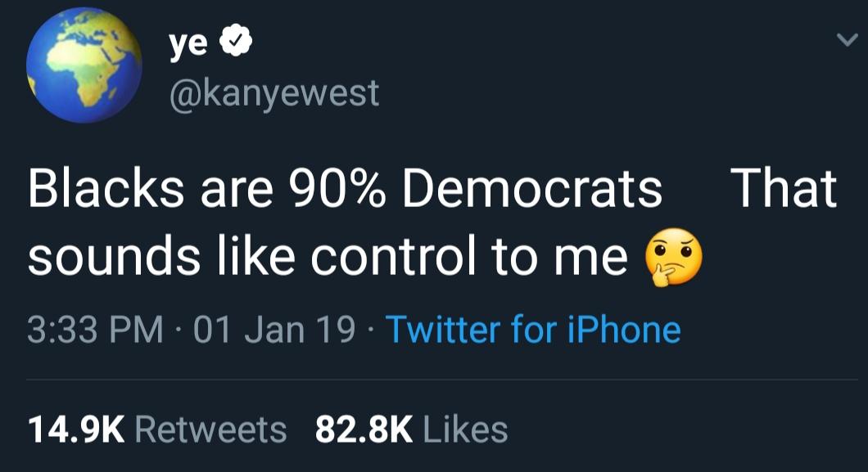Click the phrase "sounds like" in tweet
This screenshot has height=472, width=868.
(x=161, y=257)
